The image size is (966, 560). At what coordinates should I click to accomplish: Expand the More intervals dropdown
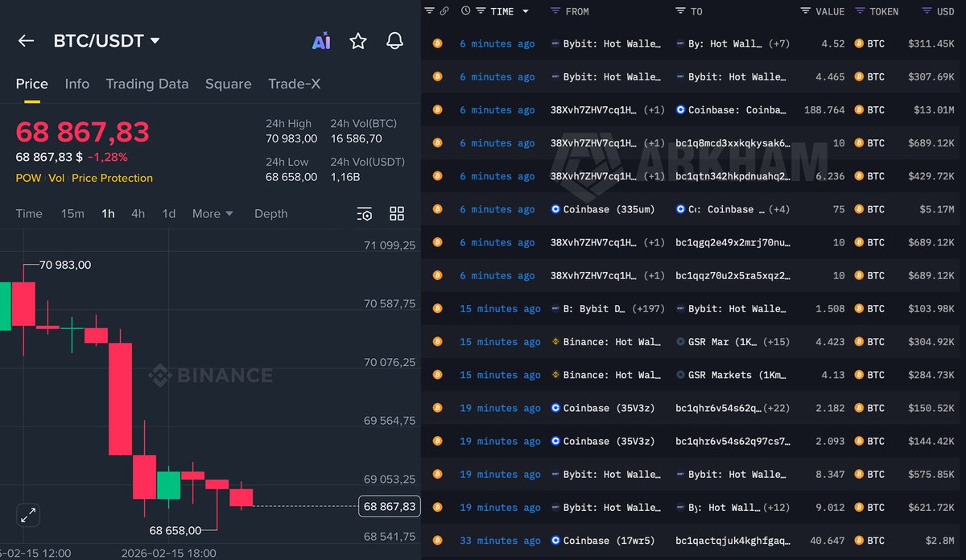tap(213, 213)
